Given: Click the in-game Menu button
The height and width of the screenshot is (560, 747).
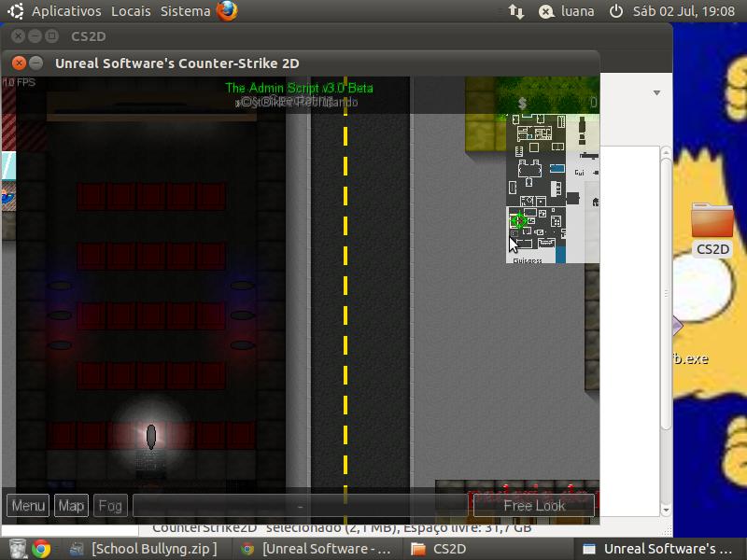Looking at the screenshot, I should coord(28,506).
